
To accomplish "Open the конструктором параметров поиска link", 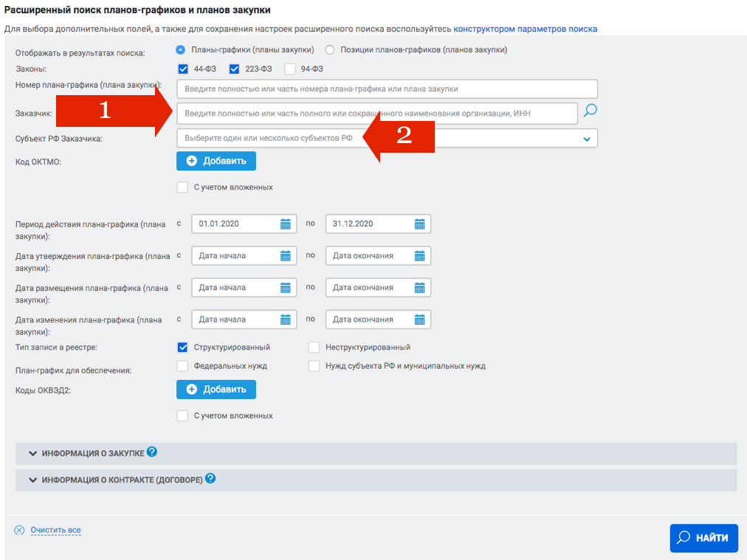I will pos(525,29).
